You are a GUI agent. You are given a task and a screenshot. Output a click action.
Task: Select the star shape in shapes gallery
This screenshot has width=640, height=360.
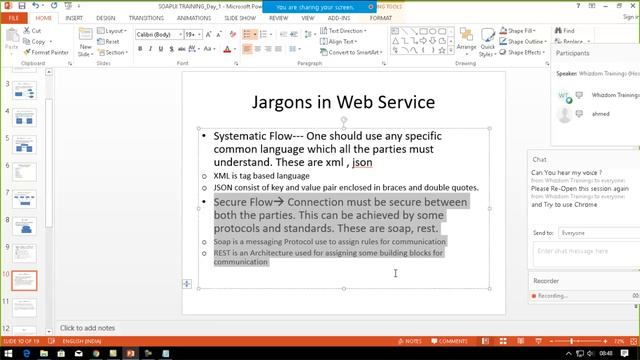[x=442, y=50]
